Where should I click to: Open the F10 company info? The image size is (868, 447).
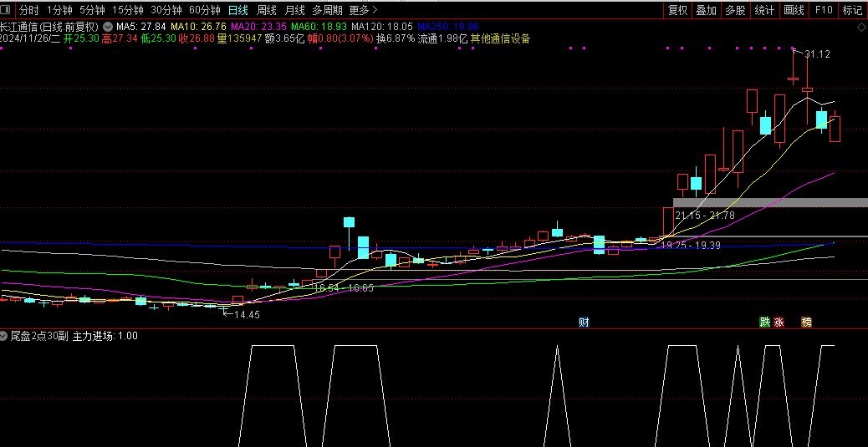[x=824, y=10]
